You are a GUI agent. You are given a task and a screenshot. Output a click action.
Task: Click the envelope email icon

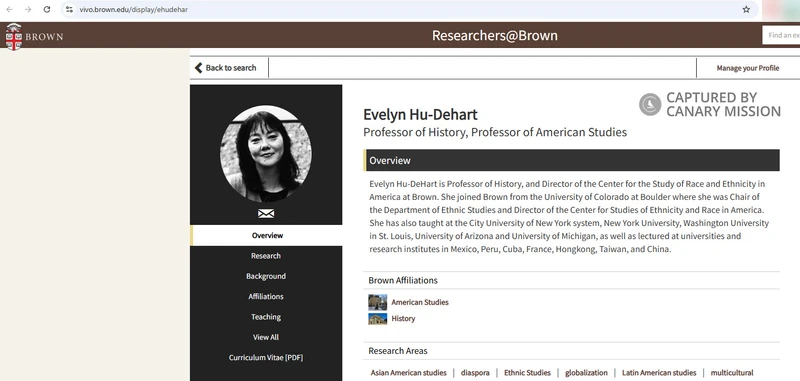coord(266,214)
